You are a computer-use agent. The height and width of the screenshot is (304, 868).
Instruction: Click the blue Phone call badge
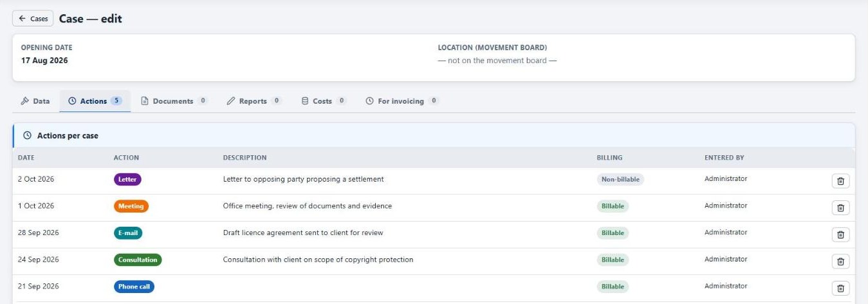pyautogui.click(x=134, y=287)
